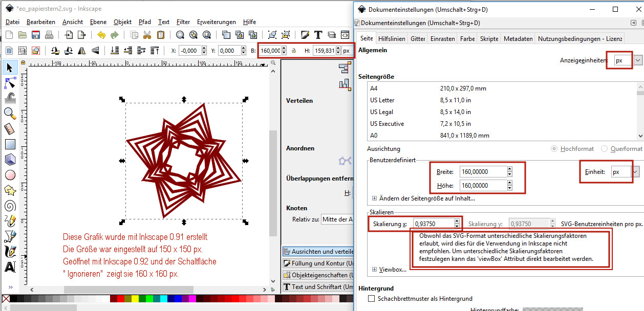Save document with floppy icon
644x311 pixels.
(x=35, y=35)
